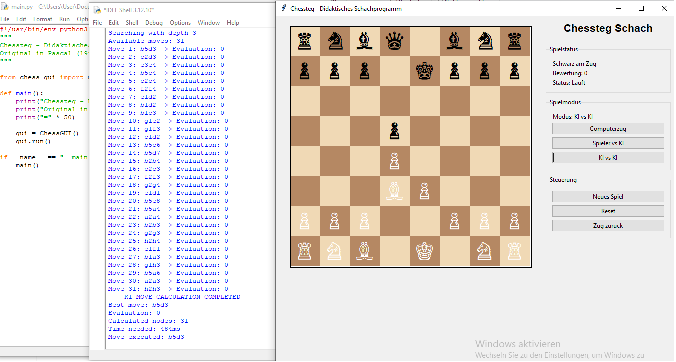Select the white pawn on a2

pyautogui.click(x=305, y=221)
